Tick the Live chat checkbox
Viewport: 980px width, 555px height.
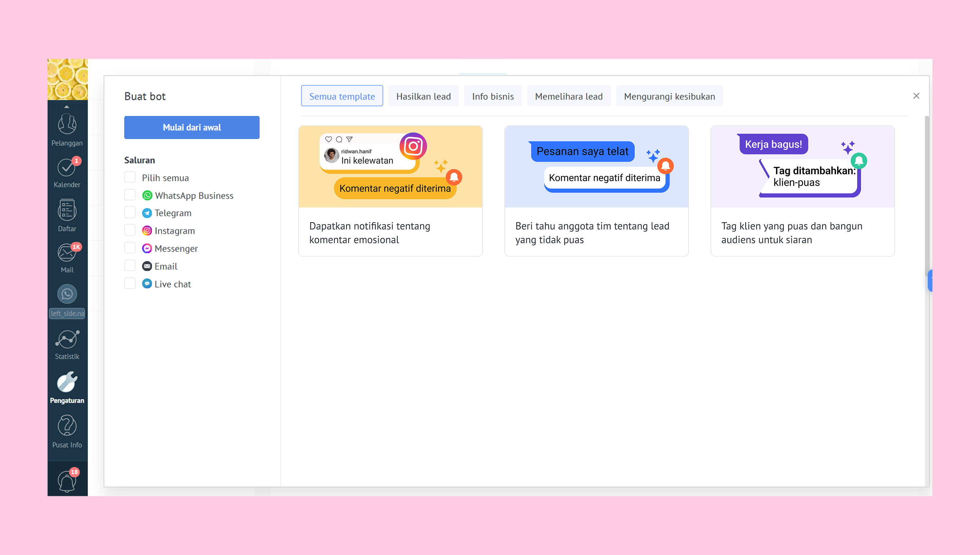coord(130,283)
